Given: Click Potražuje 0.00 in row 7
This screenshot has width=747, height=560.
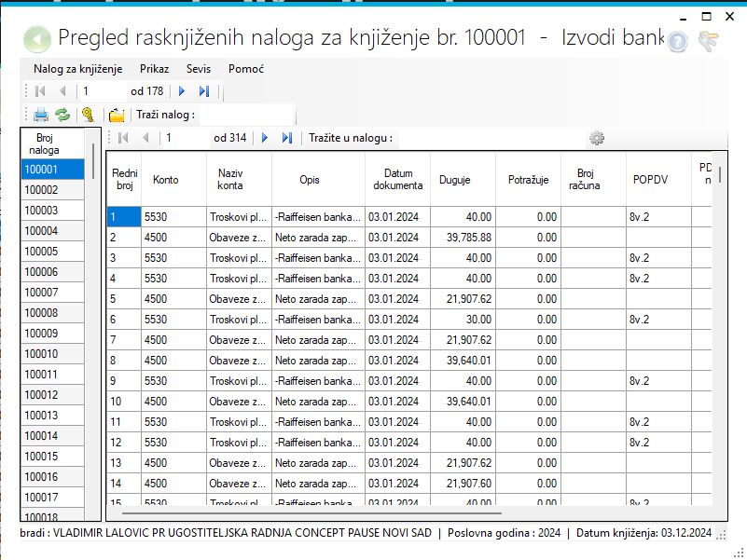Looking at the screenshot, I should pyautogui.click(x=529, y=340).
